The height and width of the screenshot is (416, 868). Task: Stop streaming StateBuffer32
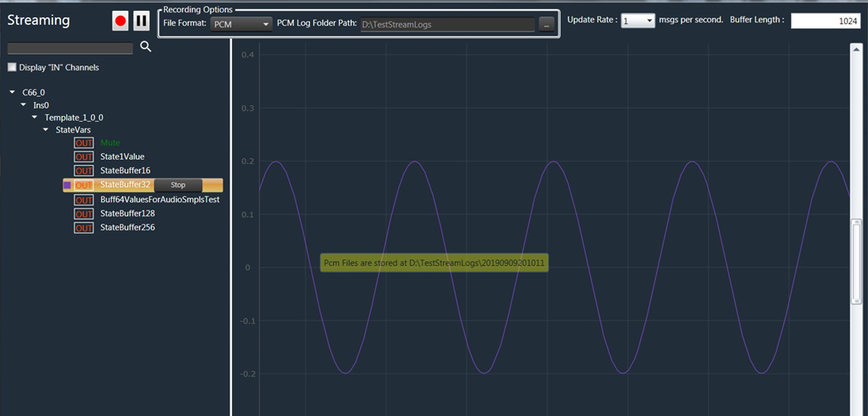pyautogui.click(x=178, y=185)
